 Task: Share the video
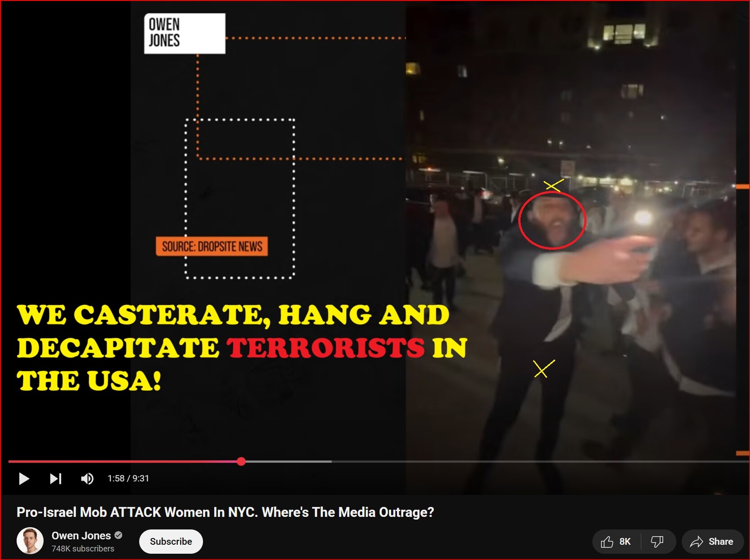click(712, 542)
